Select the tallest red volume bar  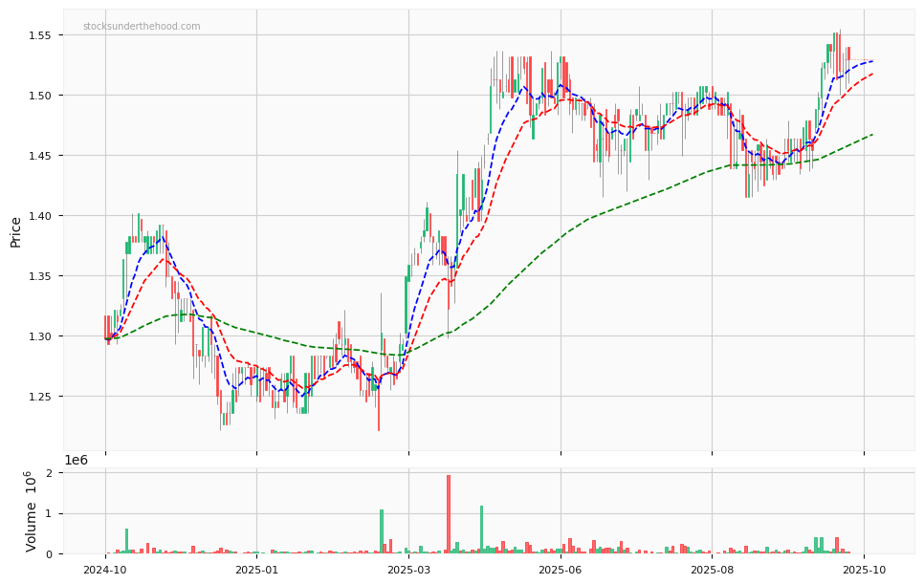coord(448,514)
